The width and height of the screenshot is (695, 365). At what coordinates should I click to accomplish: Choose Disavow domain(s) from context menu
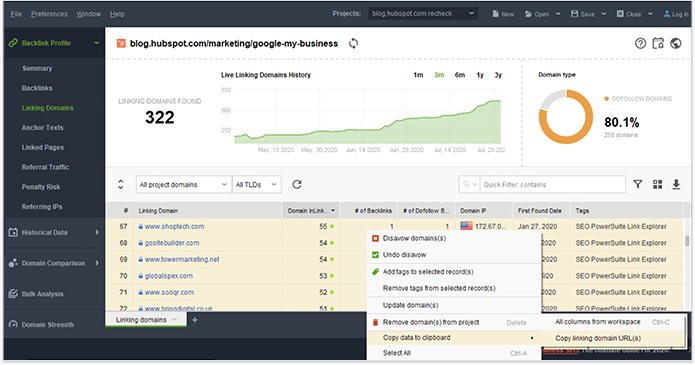tap(453, 238)
